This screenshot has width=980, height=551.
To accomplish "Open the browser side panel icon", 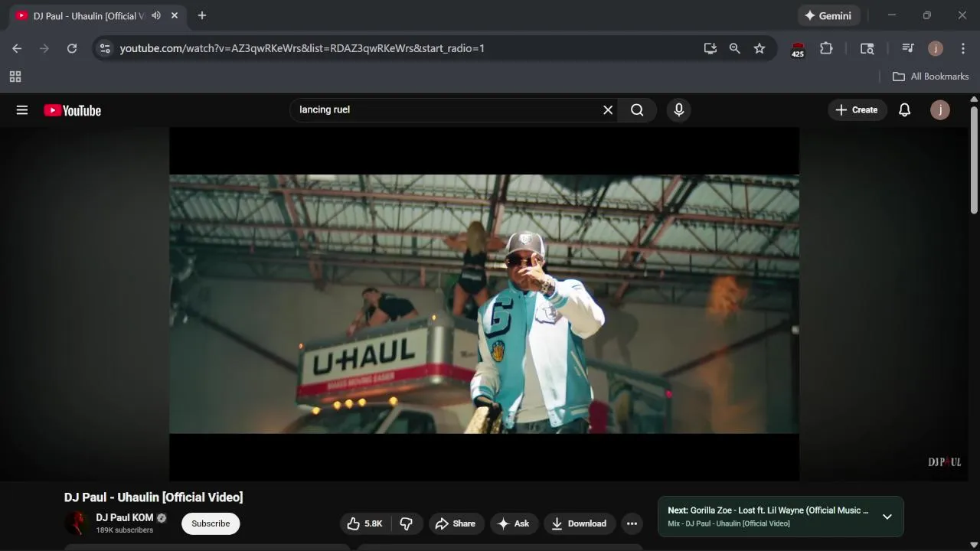I will tap(867, 48).
